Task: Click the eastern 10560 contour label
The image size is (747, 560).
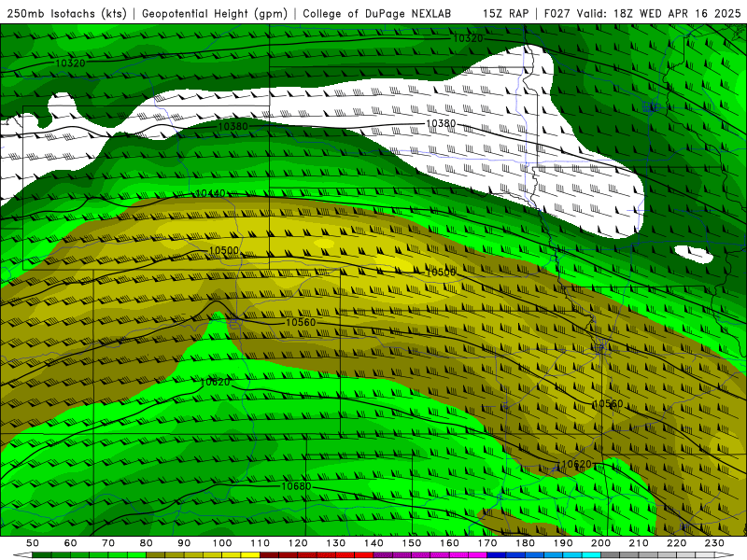Action: [608, 404]
